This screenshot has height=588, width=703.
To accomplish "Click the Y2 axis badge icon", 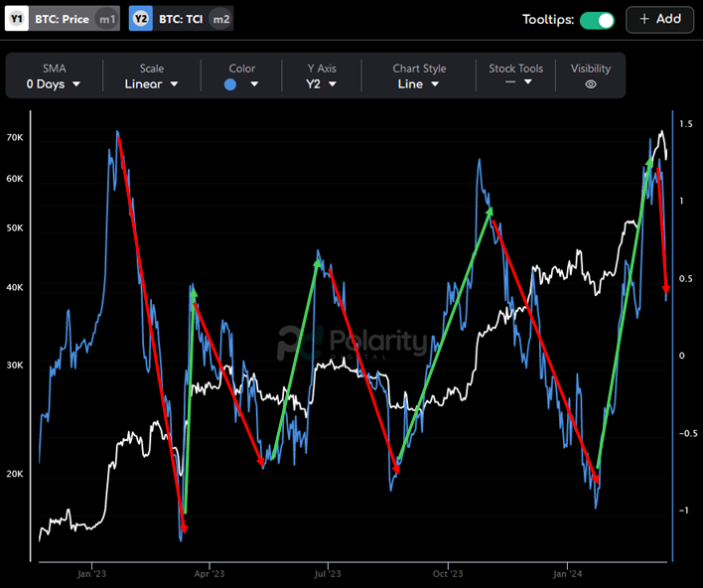I will point(141,19).
